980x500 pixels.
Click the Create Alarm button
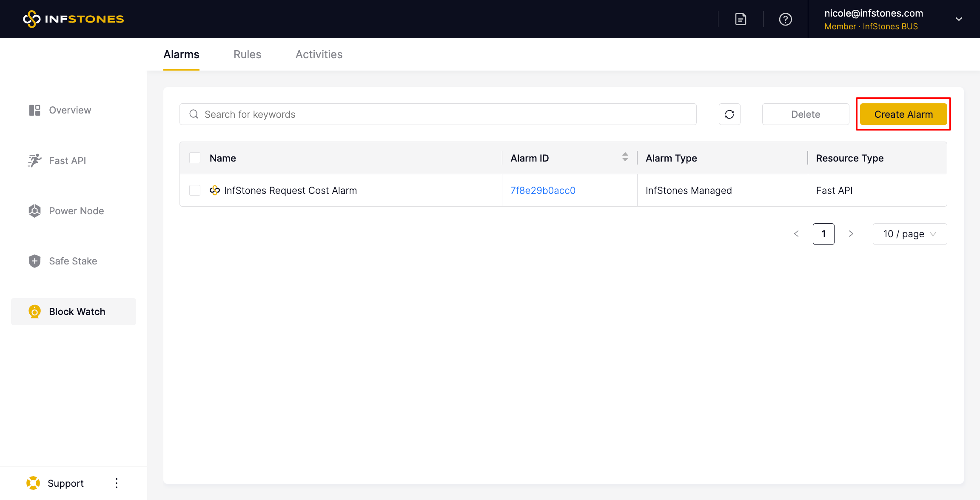903,114
